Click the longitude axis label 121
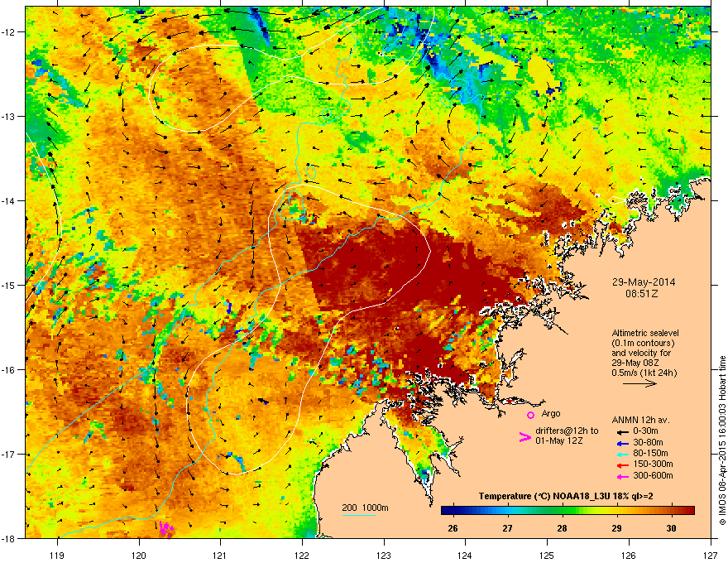 click(220, 555)
